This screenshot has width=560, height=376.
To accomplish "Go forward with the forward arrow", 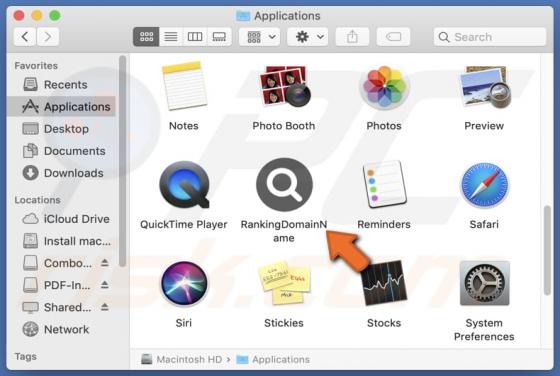I will coord(48,37).
